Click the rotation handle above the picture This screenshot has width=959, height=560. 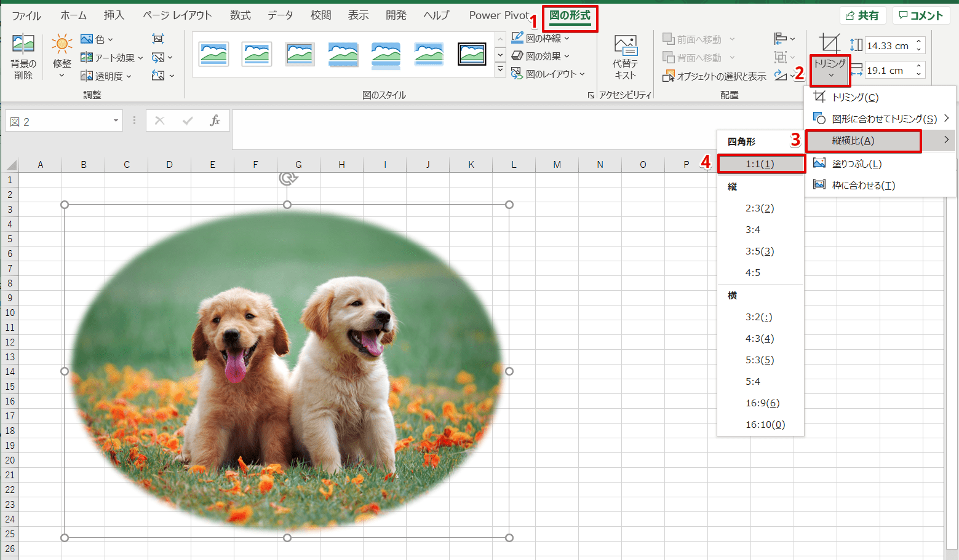(287, 178)
